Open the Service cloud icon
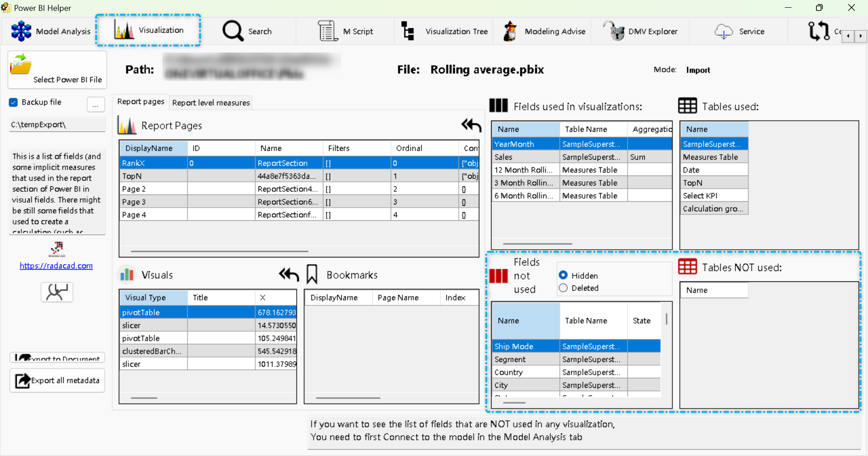This screenshot has height=456, width=868. click(723, 31)
